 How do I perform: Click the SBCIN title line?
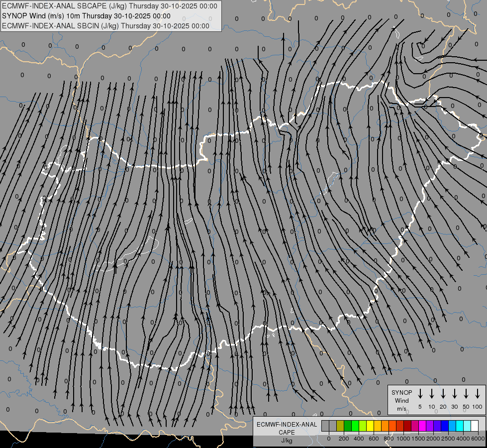tap(105, 26)
